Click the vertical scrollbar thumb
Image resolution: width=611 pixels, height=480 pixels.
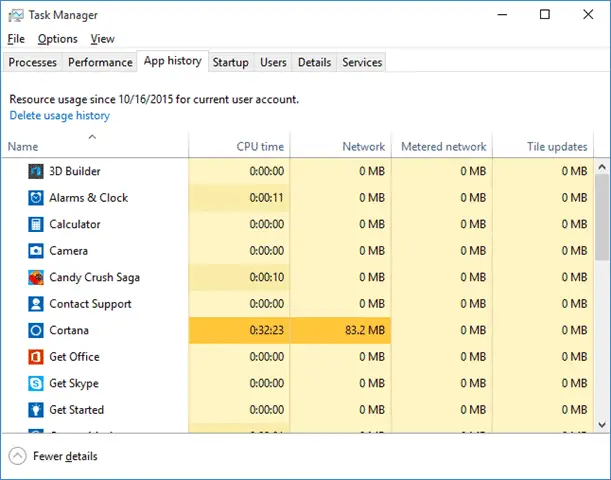tap(602, 217)
